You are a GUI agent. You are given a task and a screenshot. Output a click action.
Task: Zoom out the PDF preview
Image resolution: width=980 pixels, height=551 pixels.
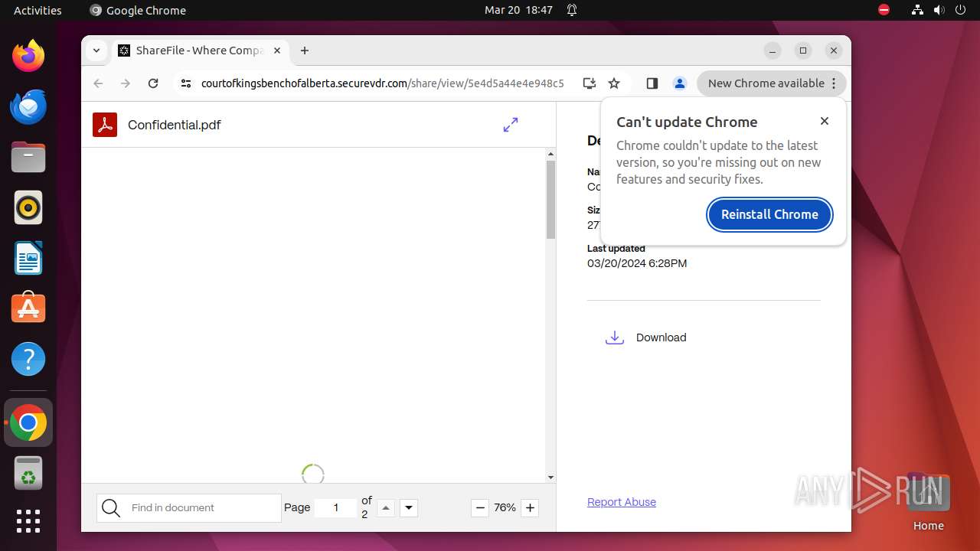[480, 507]
